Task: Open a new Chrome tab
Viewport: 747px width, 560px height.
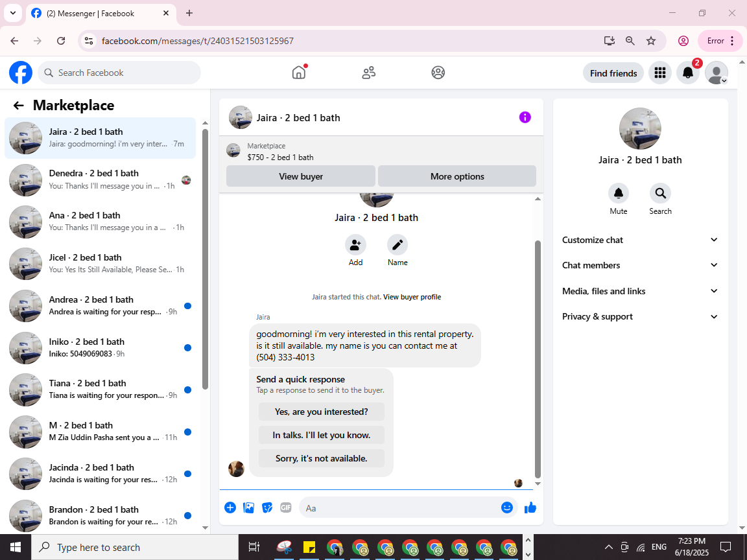Action: pyautogui.click(x=189, y=14)
